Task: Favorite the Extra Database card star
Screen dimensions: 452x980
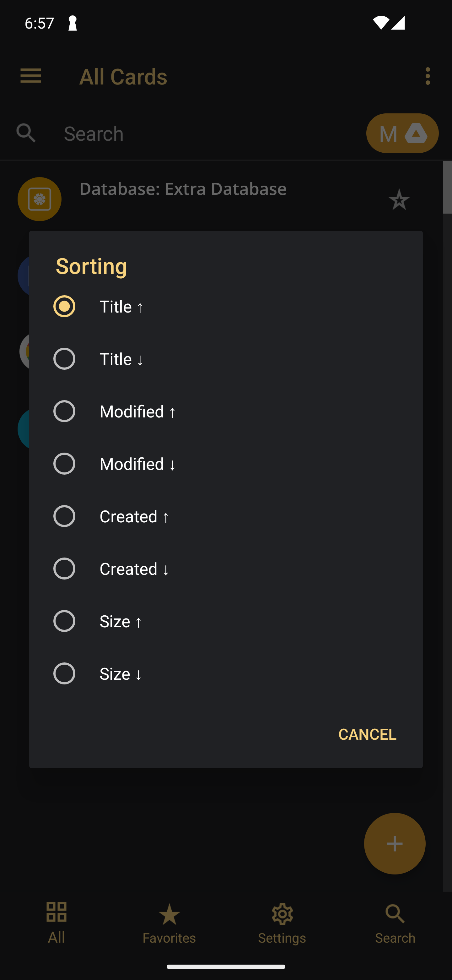Action: [399, 199]
